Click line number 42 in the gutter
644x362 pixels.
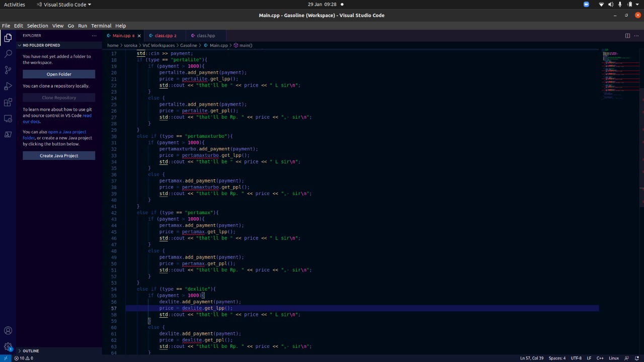[114, 213]
